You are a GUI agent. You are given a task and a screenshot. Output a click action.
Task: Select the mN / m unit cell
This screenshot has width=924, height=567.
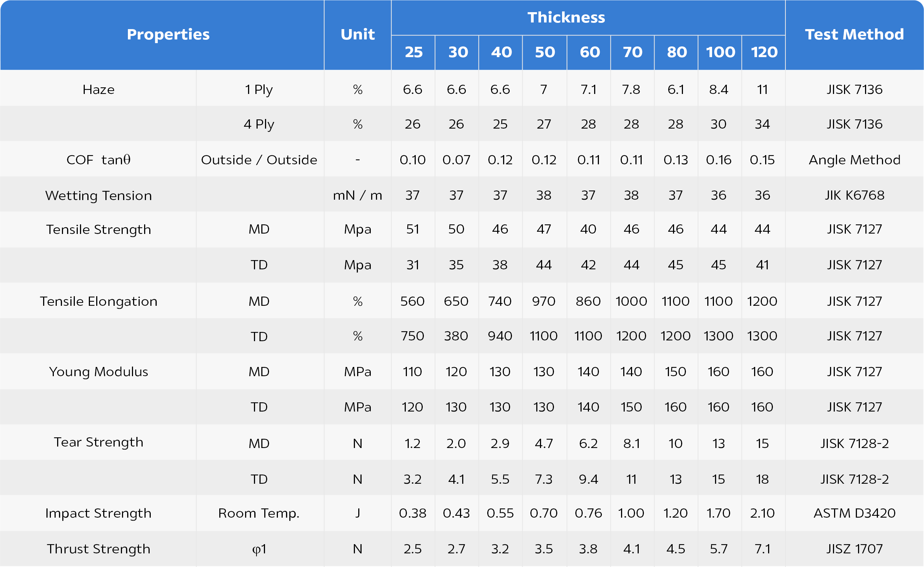pyautogui.click(x=358, y=195)
